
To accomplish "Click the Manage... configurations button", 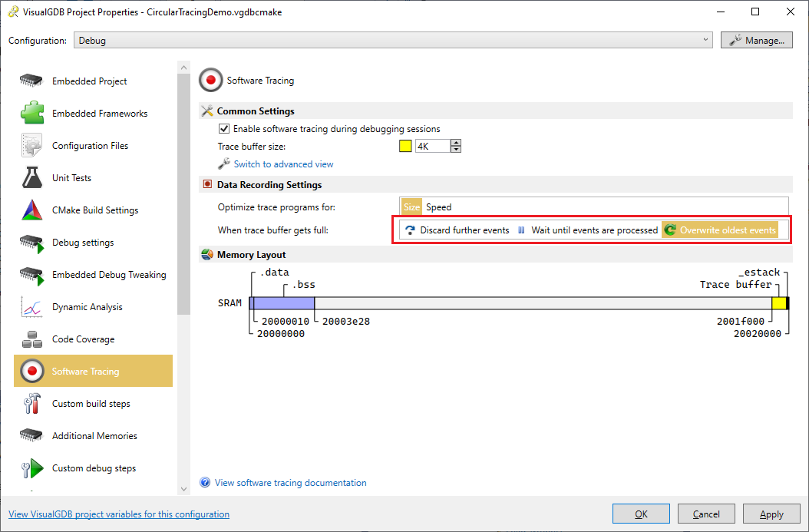I will (756, 40).
